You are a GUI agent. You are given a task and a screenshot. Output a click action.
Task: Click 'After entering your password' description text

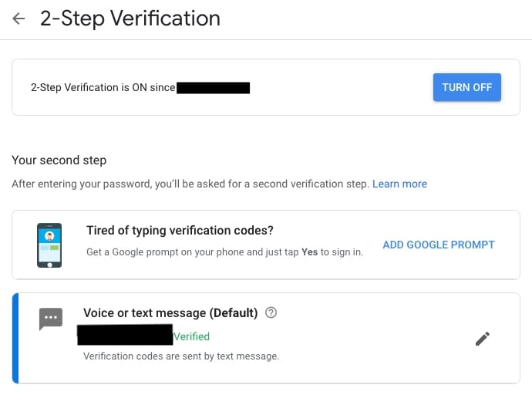(190, 184)
